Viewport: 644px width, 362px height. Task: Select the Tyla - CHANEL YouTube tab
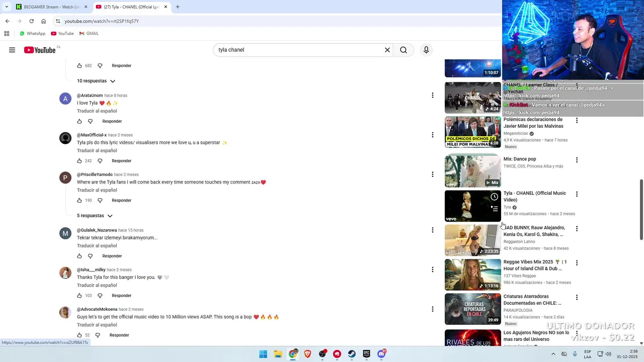[x=132, y=7]
